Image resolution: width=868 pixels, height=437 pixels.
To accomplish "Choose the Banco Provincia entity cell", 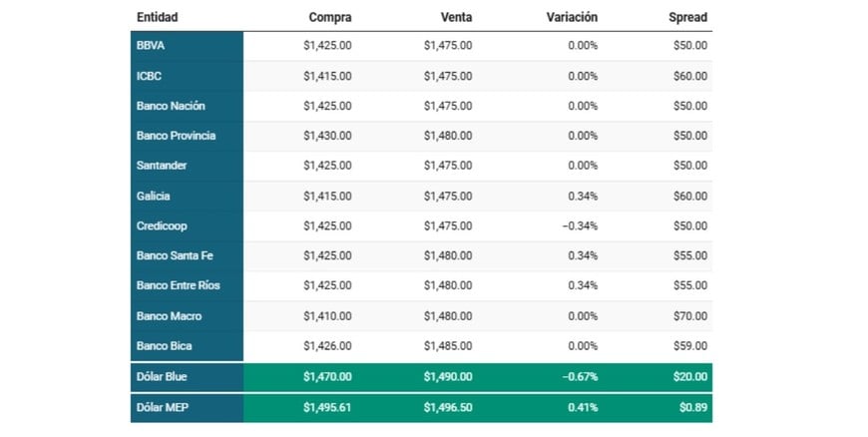I will tap(176, 136).
